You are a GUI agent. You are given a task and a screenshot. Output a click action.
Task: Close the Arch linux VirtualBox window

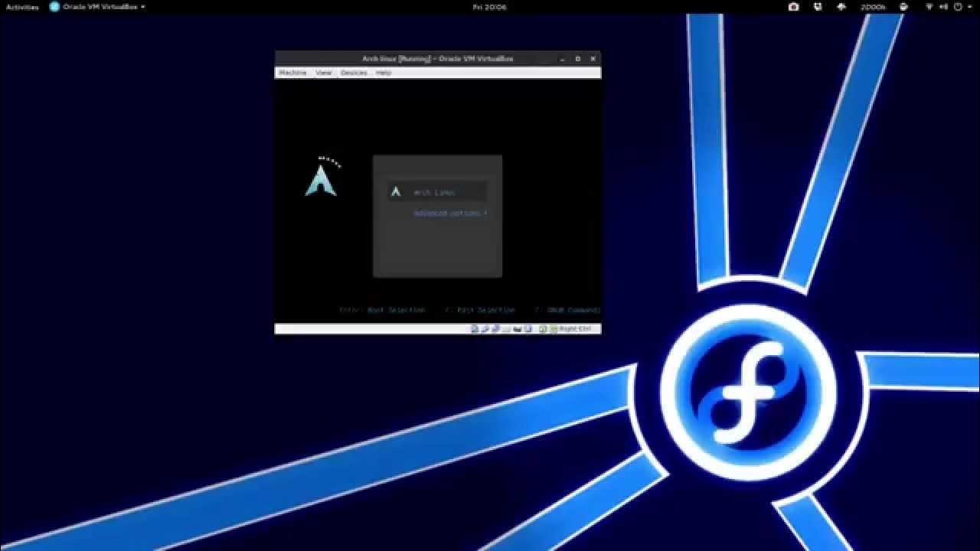(593, 58)
